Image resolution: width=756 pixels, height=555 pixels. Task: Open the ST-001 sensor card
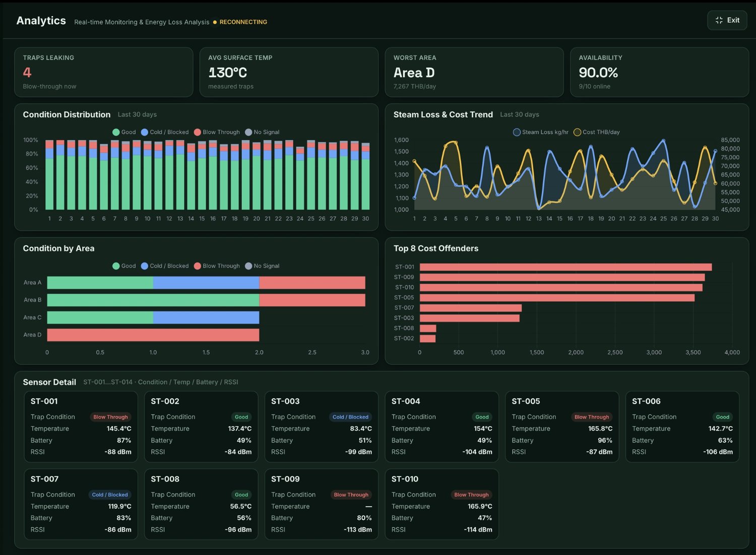tap(81, 427)
